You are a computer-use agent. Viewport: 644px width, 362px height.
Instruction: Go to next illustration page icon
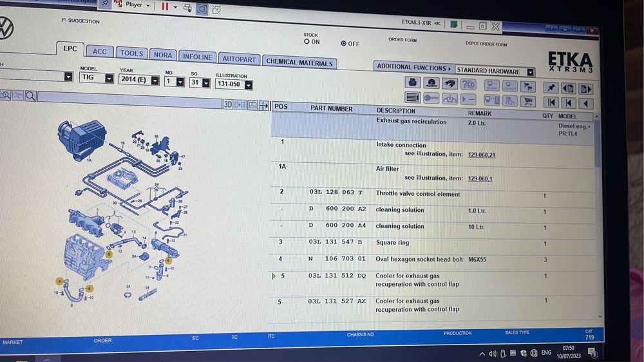[586, 89]
